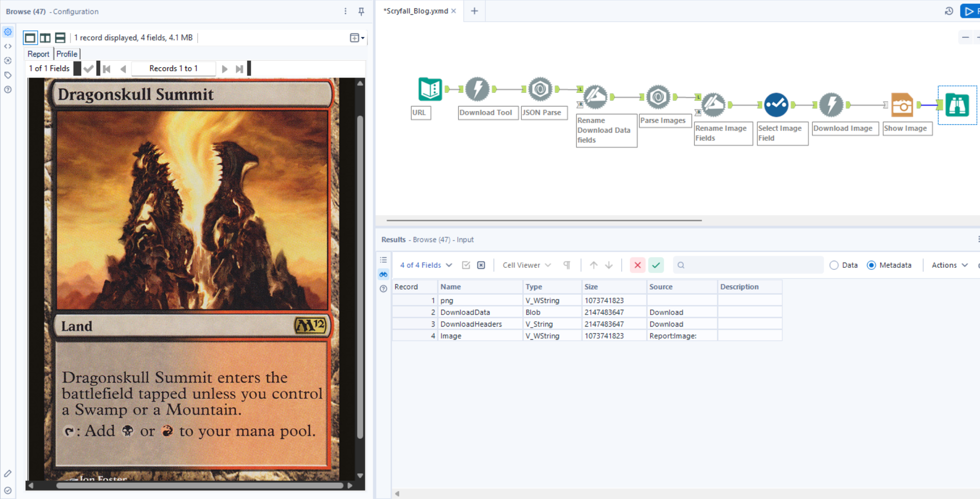This screenshot has height=499, width=980.
Task: Select the Data radio button
Action: pos(834,265)
